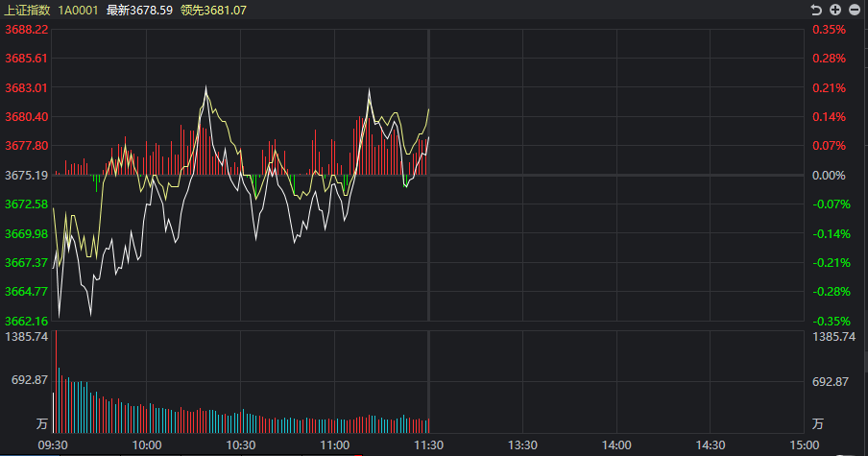Zoom out with the minus icon
Image resolution: width=868 pixels, height=456 pixels.
pyautogui.click(x=855, y=10)
